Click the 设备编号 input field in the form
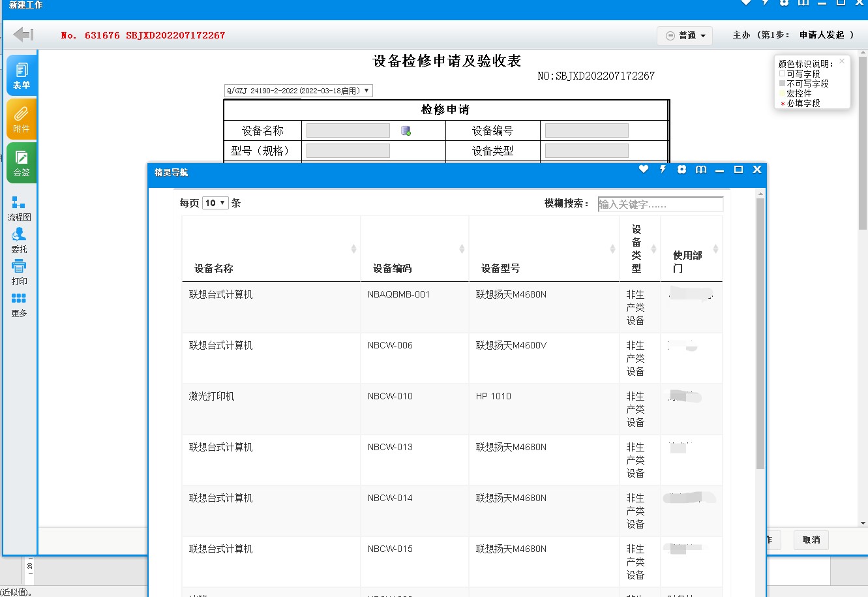 587,130
